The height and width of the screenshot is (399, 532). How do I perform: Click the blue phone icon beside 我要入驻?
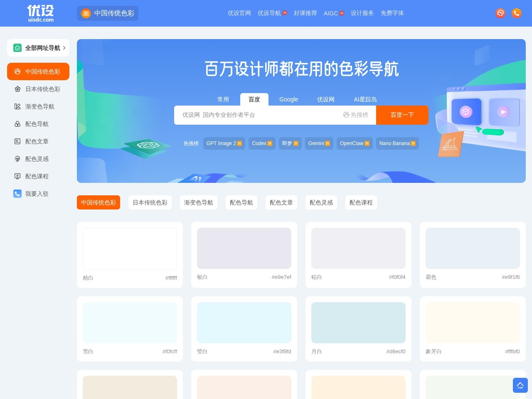[17, 194]
